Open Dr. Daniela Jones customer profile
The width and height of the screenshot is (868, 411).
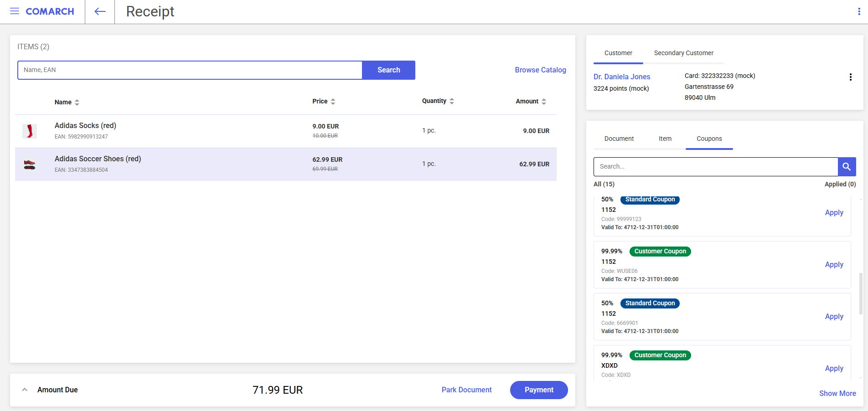point(622,77)
